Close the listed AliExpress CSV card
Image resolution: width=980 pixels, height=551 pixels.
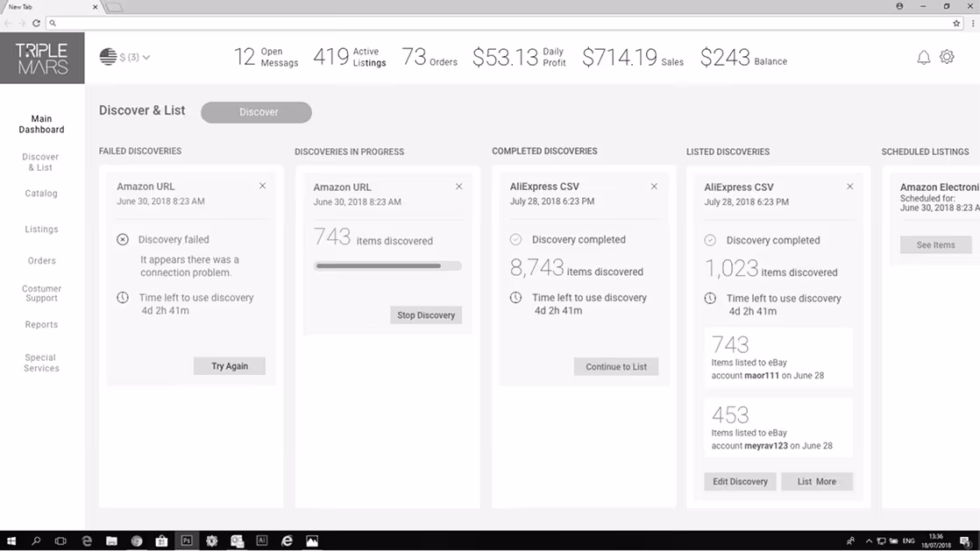[x=850, y=187]
